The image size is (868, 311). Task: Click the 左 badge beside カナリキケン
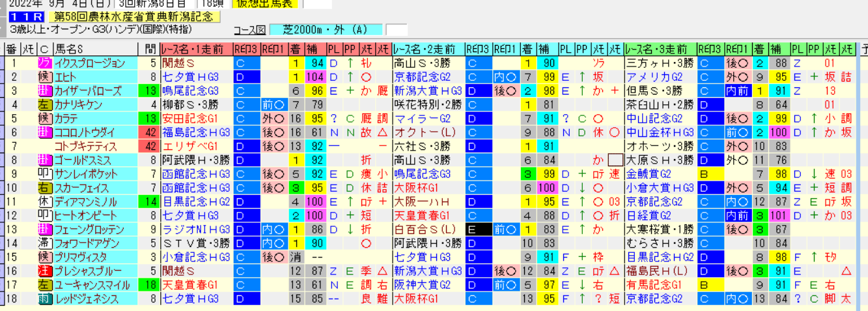pos(45,105)
